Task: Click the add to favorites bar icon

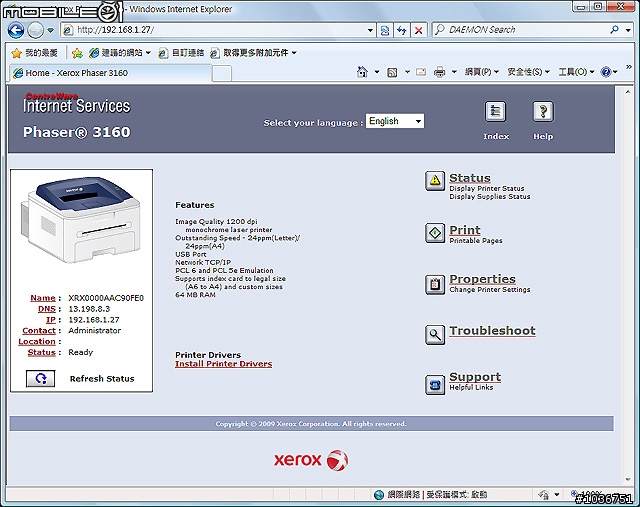Action: pyautogui.click(x=77, y=53)
